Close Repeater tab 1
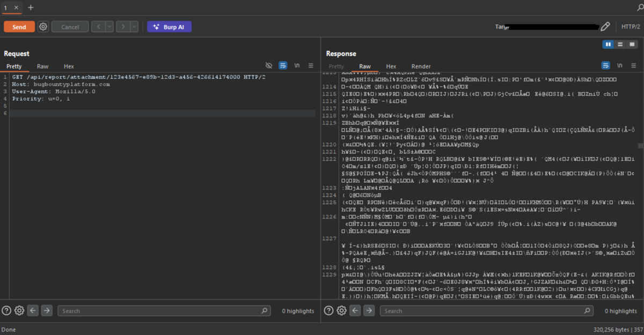644x335 pixels. [16, 8]
